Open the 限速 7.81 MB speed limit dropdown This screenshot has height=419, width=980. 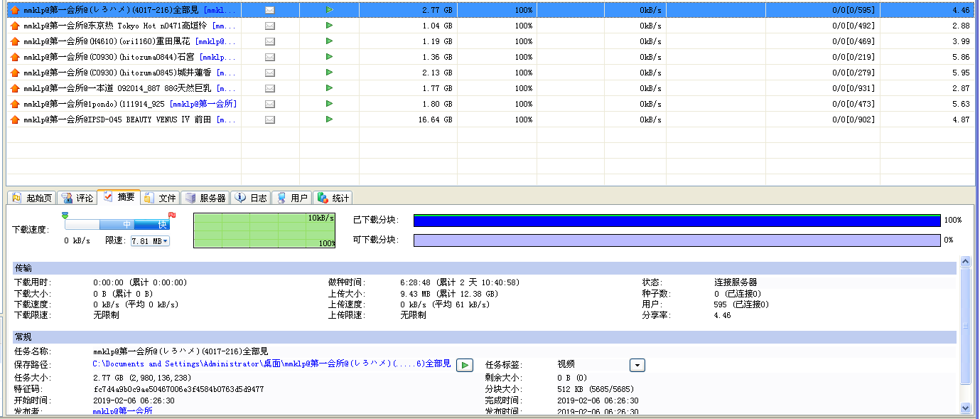[x=150, y=241]
